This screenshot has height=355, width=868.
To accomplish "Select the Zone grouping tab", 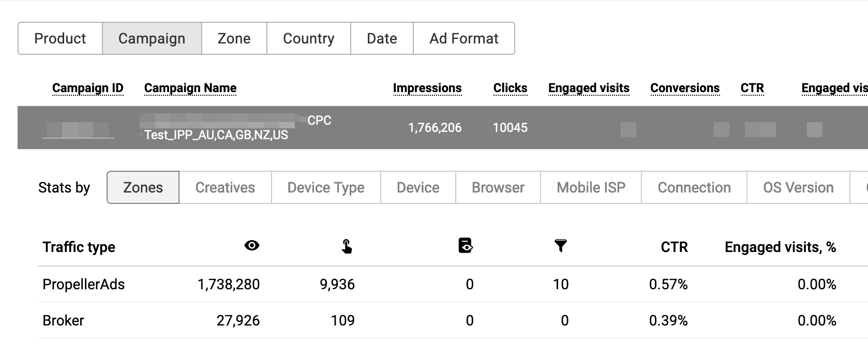I will (x=234, y=38).
